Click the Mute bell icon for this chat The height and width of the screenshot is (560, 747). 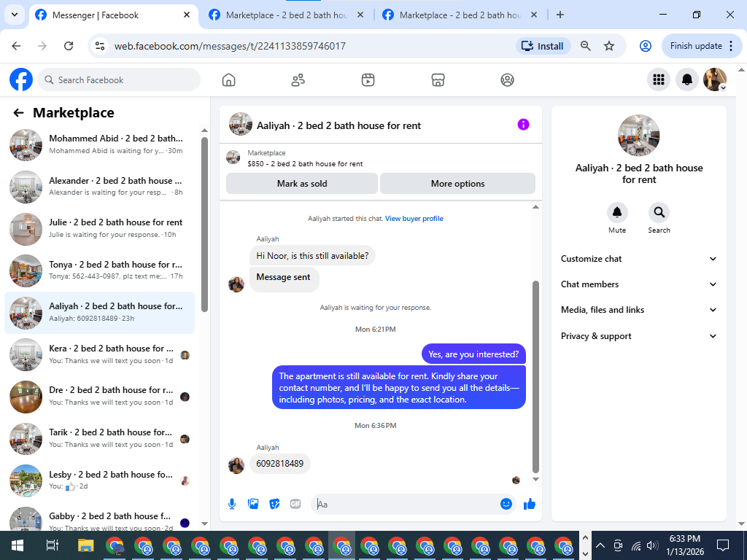pyautogui.click(x=617, y=212)
